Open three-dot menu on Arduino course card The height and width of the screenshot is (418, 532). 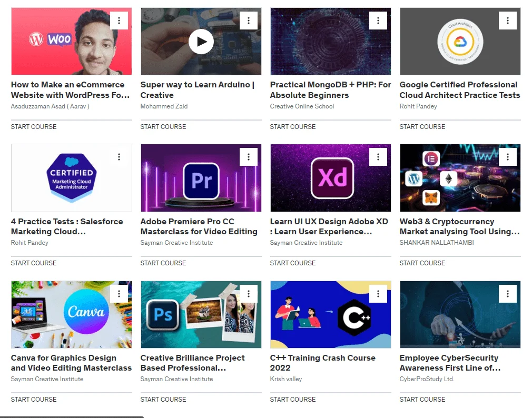point(249,21)
